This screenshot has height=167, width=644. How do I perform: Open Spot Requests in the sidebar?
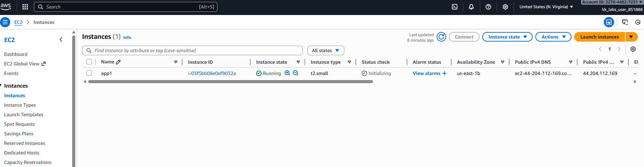[x=19, y=124]
